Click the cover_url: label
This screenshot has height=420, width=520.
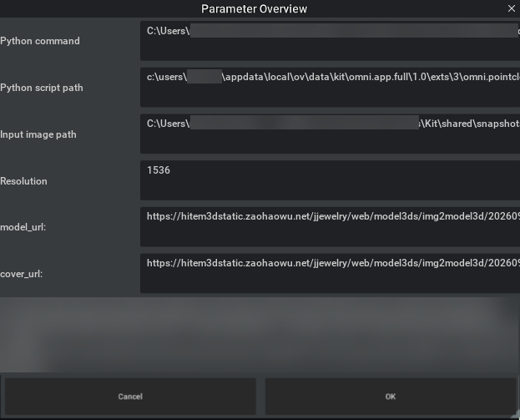21,274
